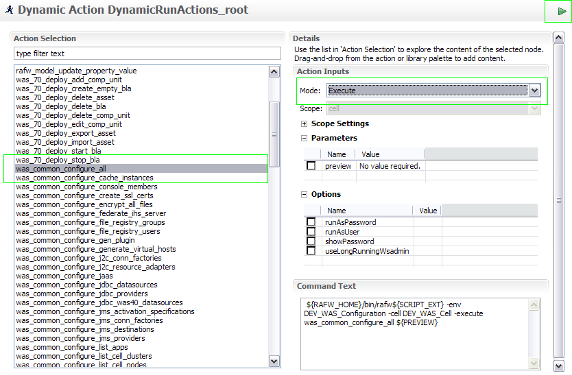Screen dimensions: 572x375
Task: Click the Options table Value column header
Action: [x=428, y=210]
